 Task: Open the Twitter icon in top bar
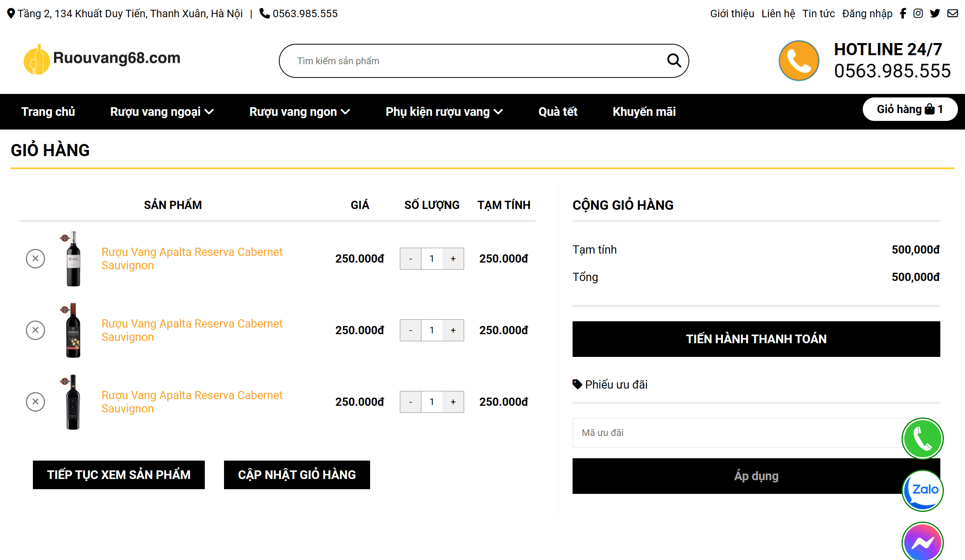pos(935,14)
